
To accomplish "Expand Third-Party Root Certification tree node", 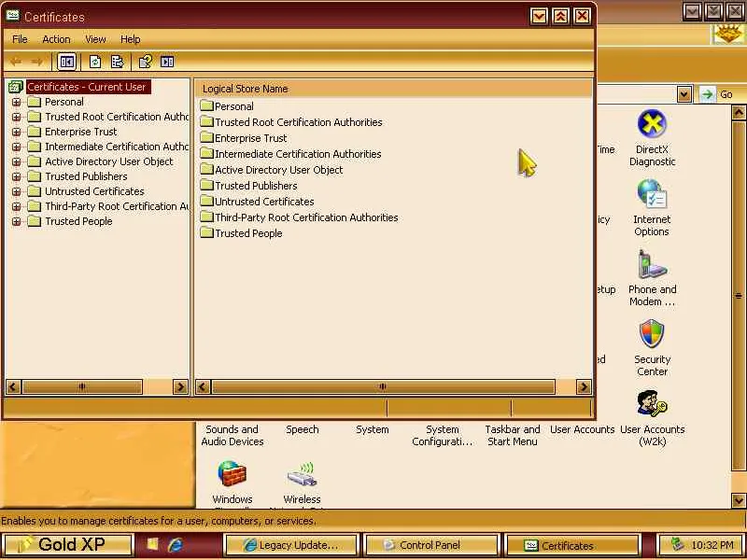I will point(16,206).
